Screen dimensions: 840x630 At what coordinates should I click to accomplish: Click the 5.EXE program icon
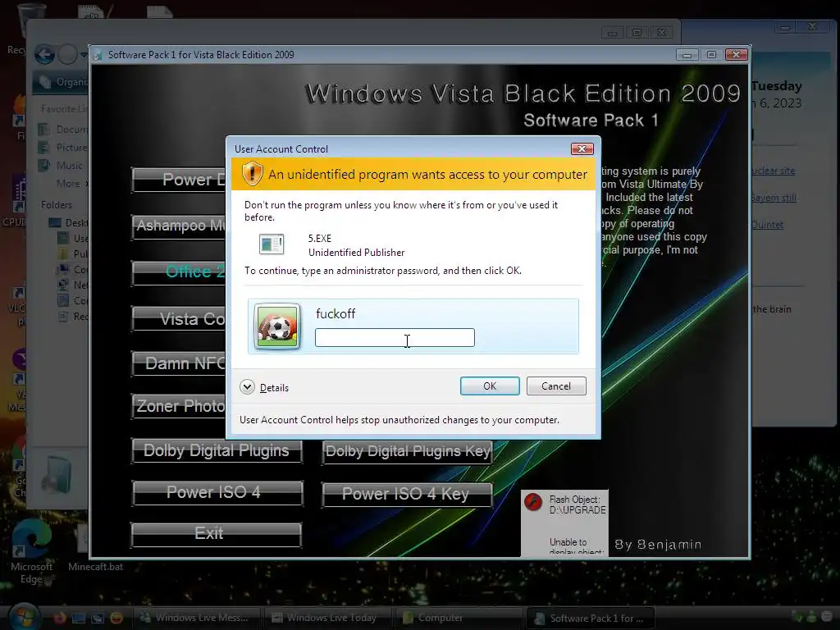(272, 244)
